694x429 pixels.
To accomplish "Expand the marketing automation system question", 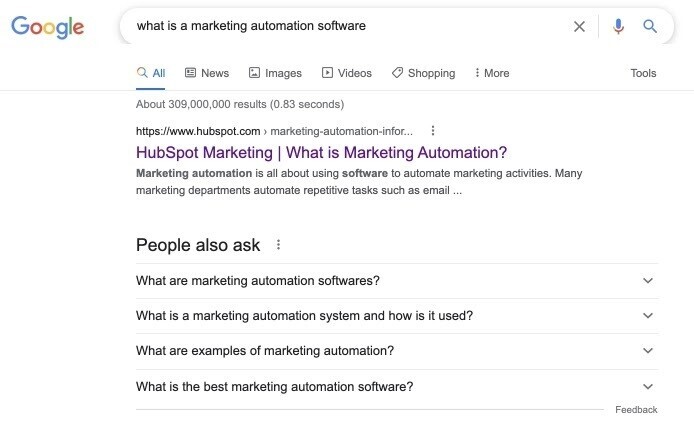I will click(x=397, y=316).
